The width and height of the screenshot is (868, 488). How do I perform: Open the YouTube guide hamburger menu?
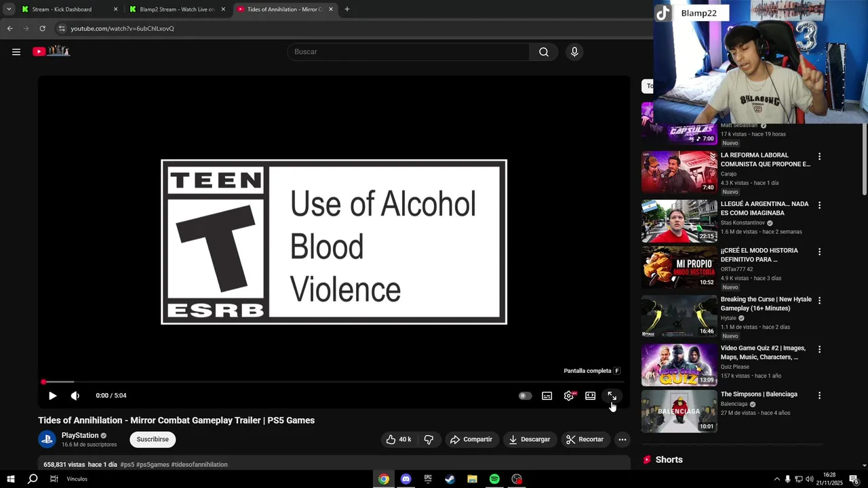click(x=16, y=52)
